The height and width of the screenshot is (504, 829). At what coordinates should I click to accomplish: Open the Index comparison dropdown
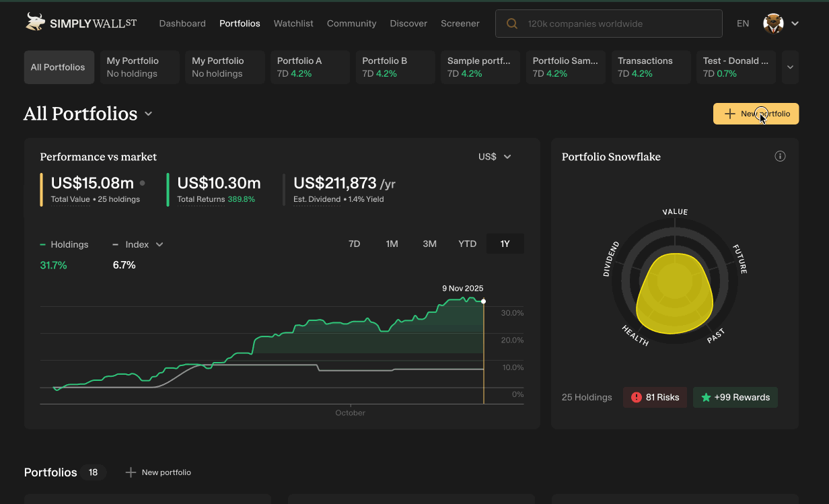click(138, 245)
